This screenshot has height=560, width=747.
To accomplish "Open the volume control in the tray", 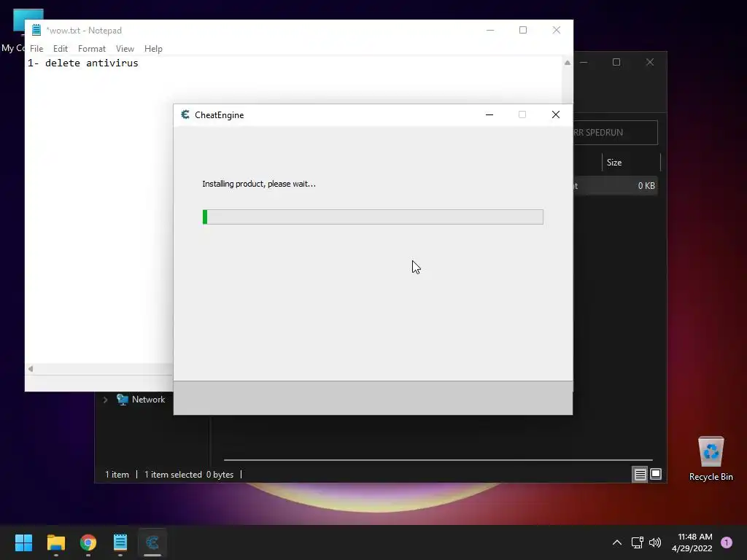I will [x=655, y=542].
